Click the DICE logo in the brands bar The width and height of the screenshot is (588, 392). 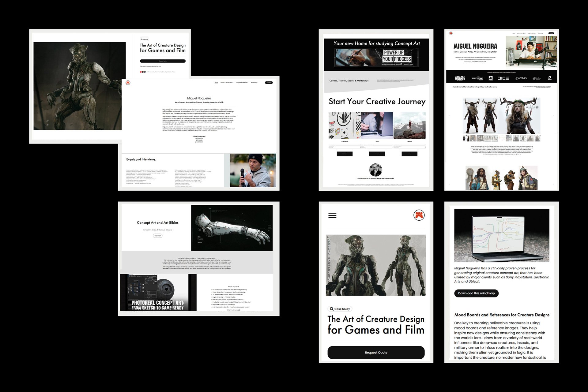click(x=503, y=78)
